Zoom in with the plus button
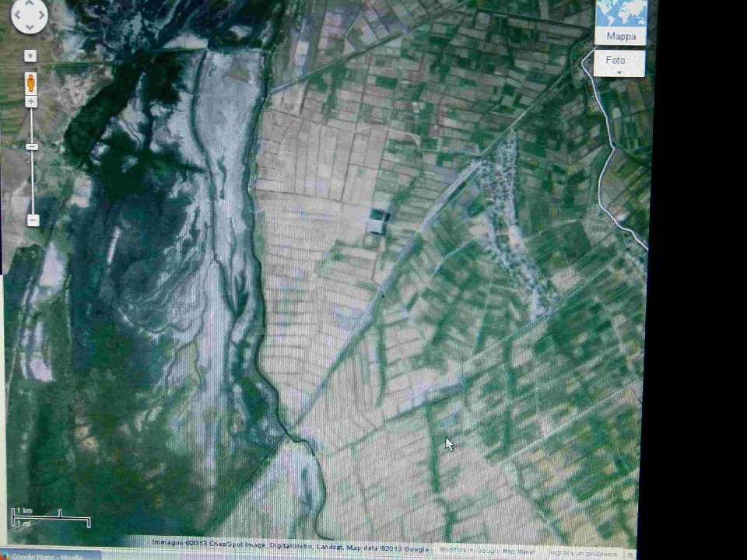 tap(31, 101)
